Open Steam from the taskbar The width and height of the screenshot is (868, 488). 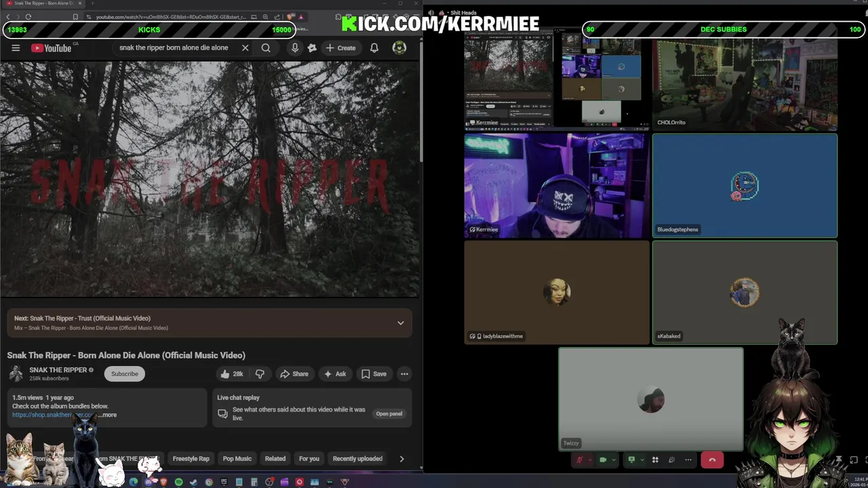[x=193, y=482]
